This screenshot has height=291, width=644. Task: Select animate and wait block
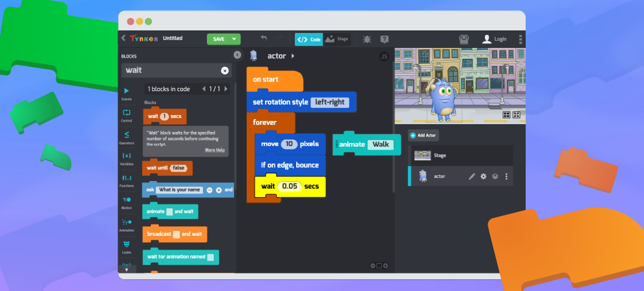[170, 211]
